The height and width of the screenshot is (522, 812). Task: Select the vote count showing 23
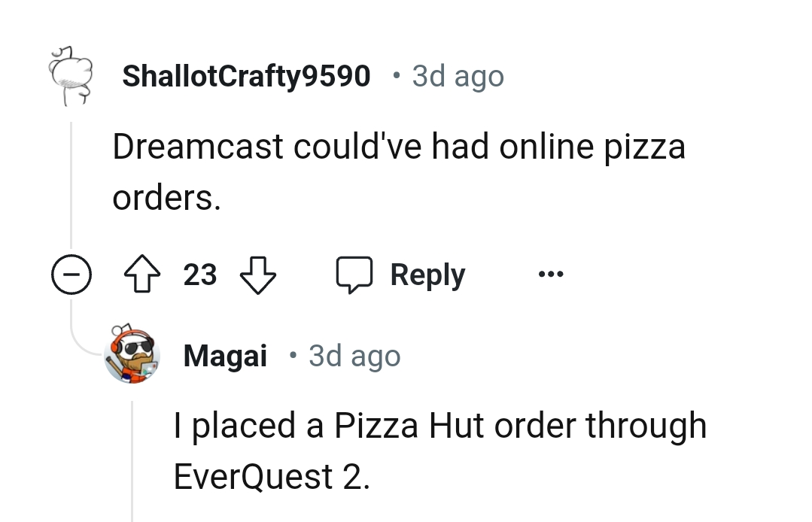click(199, 275)
